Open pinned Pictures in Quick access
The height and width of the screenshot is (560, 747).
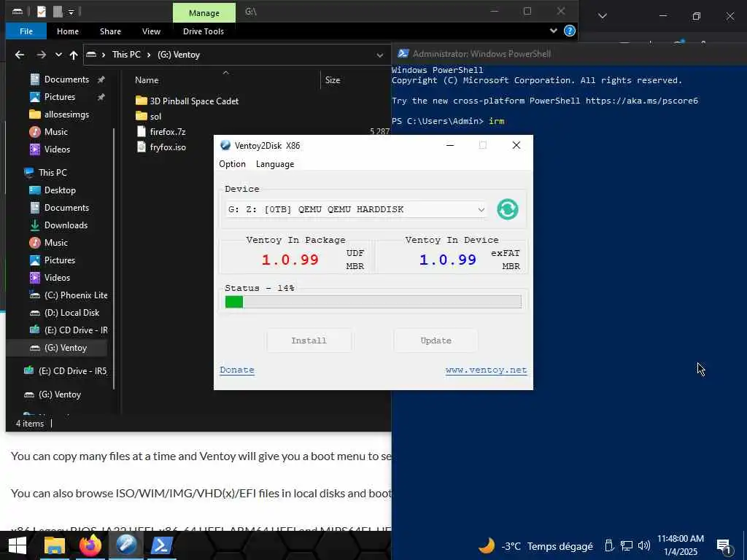[x=60, y=97]
